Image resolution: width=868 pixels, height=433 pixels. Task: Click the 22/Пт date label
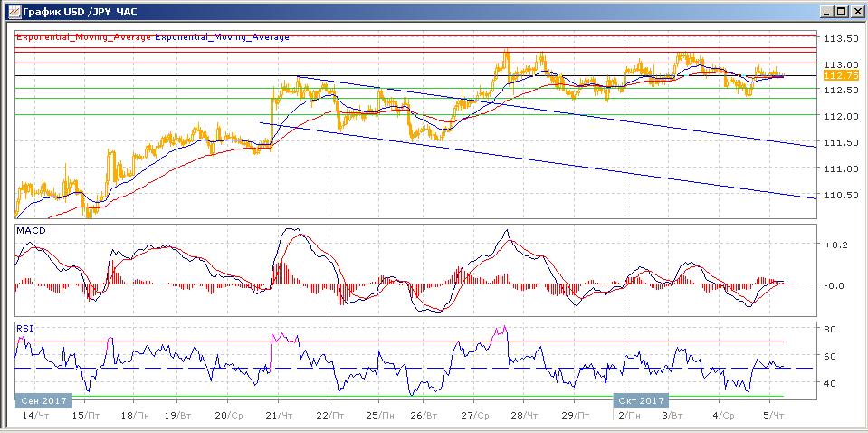(x=330, y=415)
